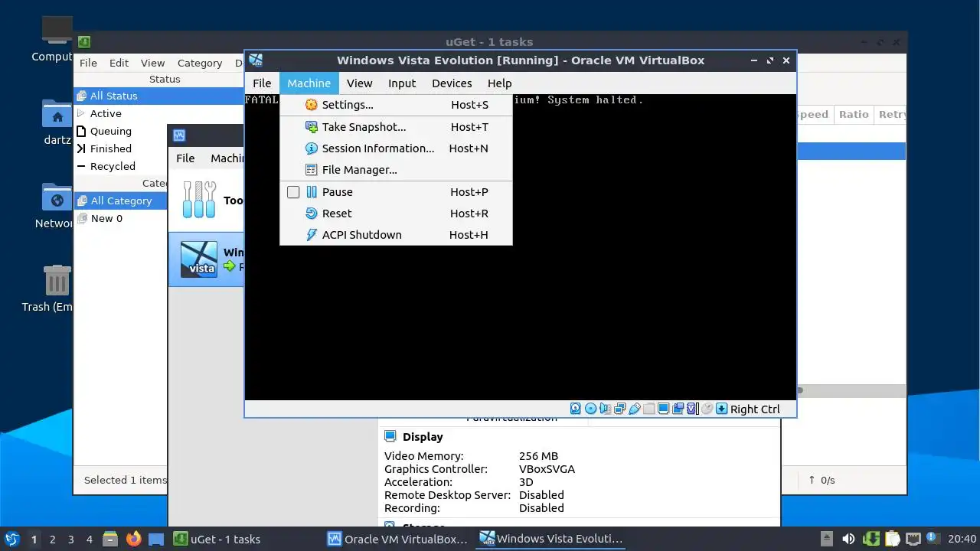Click the Pause bars icon

(312, 192)
